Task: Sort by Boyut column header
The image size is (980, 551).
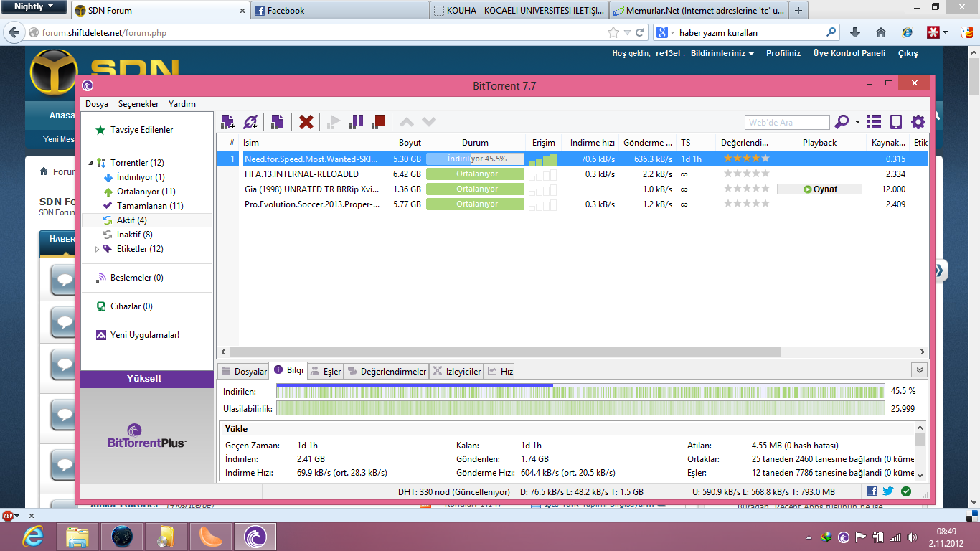Action: (x=403, y=143)
